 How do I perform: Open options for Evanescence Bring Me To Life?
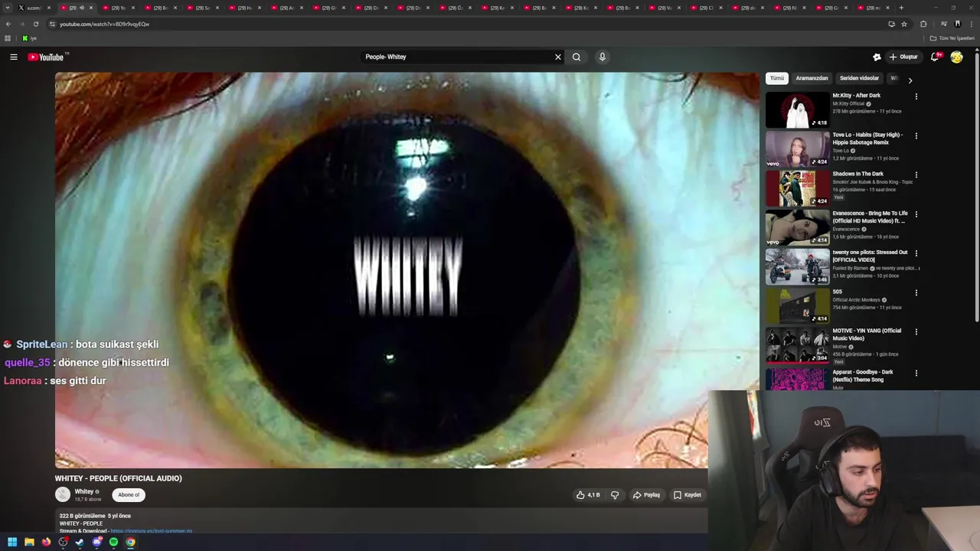[x=916, y=214]
